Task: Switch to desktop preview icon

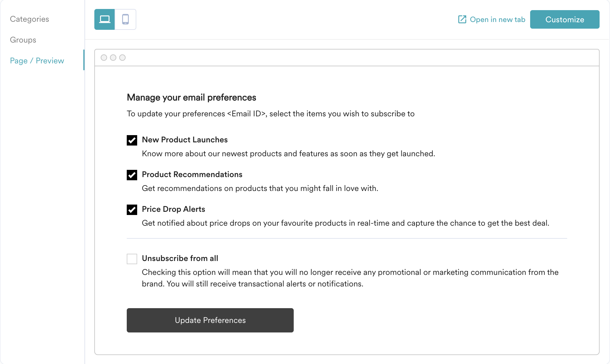Action: tap(104, 19)
